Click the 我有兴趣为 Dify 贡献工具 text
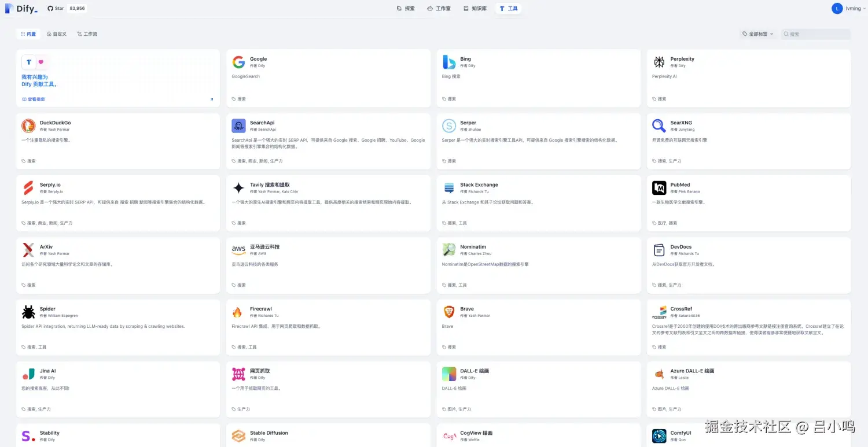The image size is (868, 447). [x=39, y=80]
